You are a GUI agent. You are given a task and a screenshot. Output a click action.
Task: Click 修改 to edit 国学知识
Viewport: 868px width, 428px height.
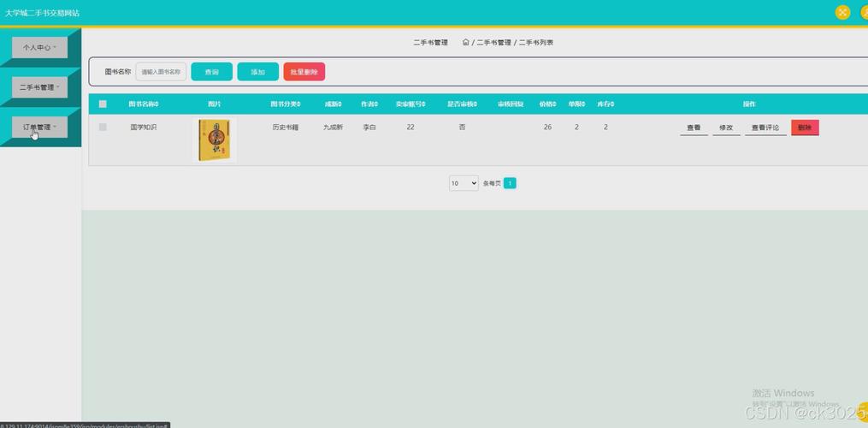[726, 128]
